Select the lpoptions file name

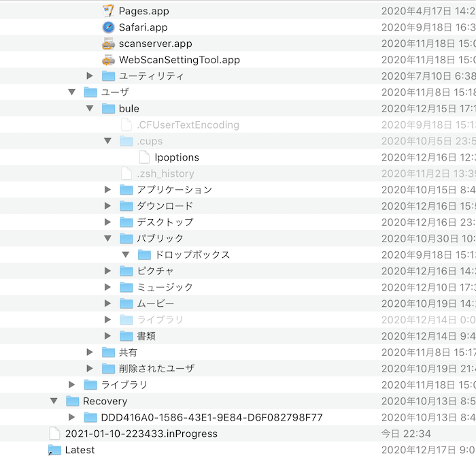click(x=177, y=157)
